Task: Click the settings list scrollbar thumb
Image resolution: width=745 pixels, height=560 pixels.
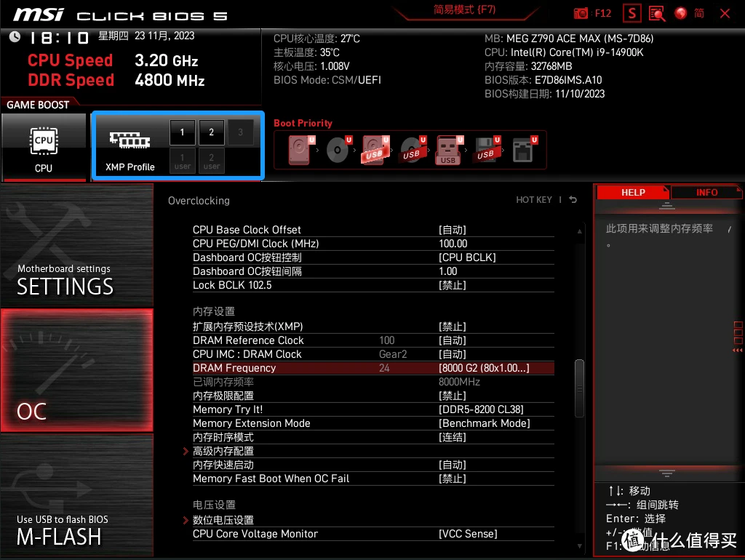Action: point(580,388)
